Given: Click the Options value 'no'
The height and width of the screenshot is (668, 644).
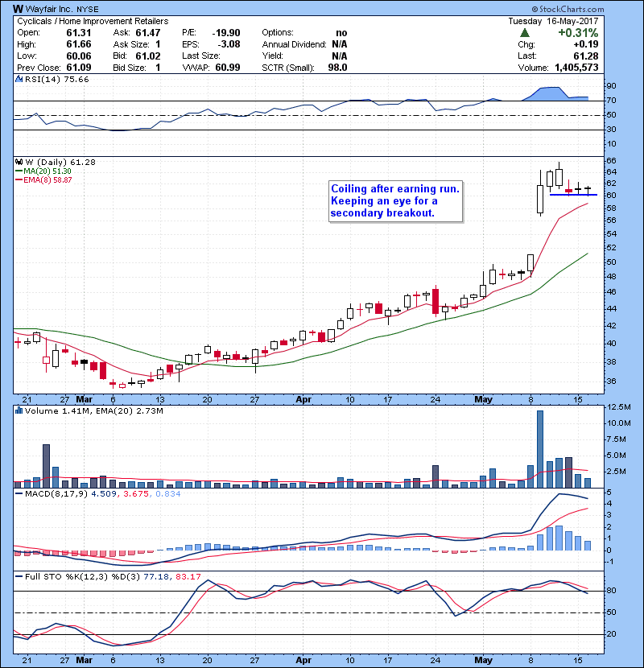Looking at the screenshot, I should coord(341,33).
